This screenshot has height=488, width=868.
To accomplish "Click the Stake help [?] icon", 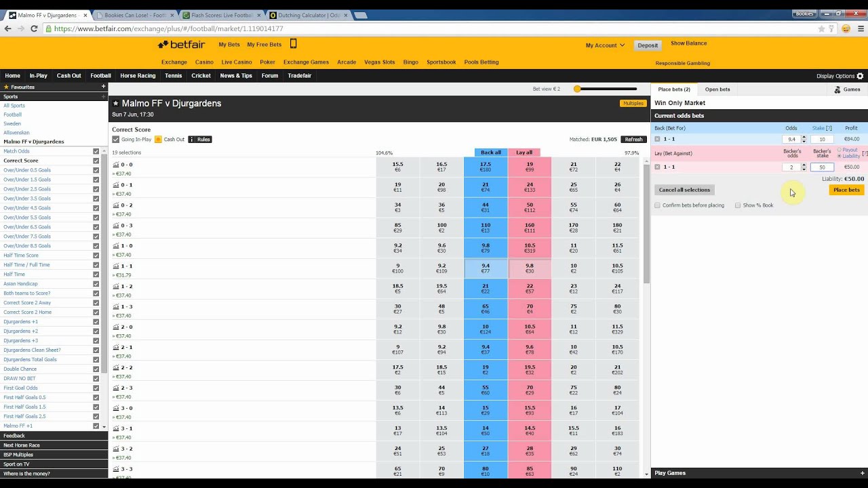I will pyautogui.click(x=829, y=128).
